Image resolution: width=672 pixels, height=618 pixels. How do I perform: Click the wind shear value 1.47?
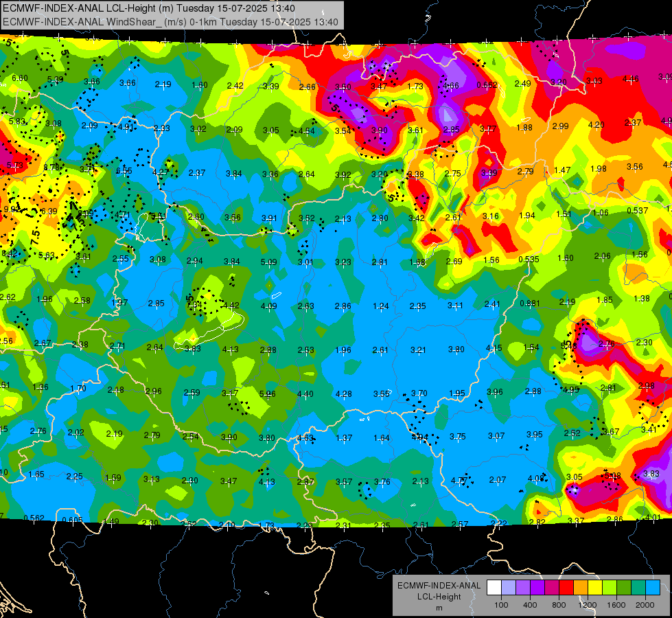point(562,170)
